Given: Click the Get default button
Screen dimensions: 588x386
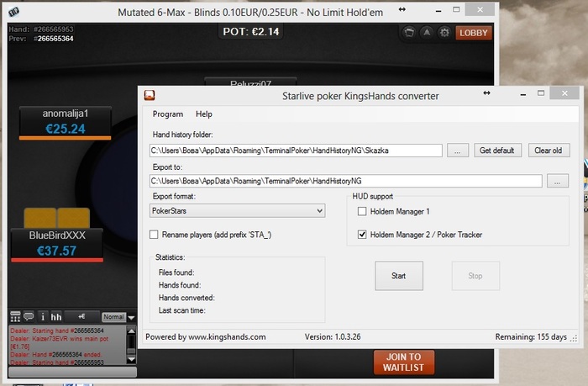Looking at the screenshot, I should coord(497,151).
